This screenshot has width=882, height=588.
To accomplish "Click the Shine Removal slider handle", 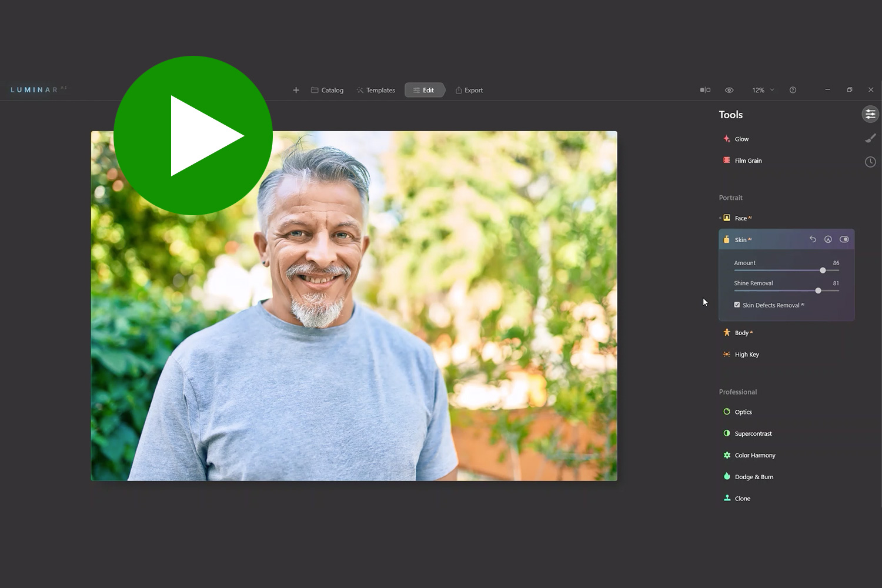I will point(818,290).
